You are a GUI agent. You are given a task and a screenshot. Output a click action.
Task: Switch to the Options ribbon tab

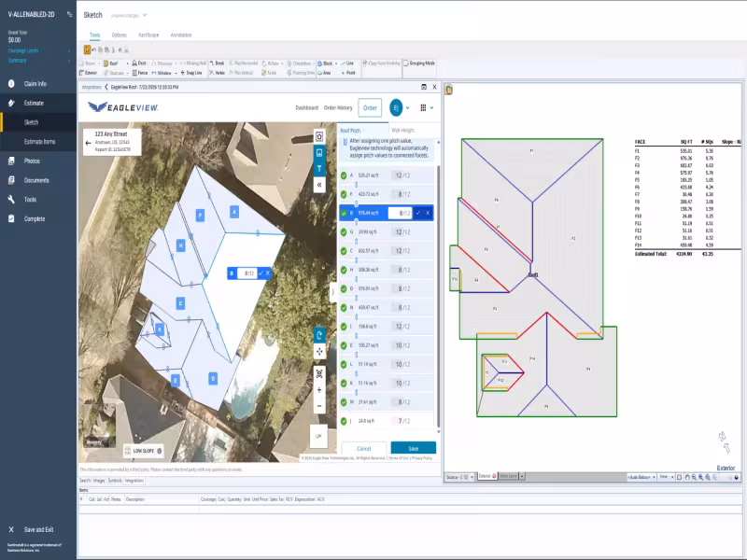point(120,35)
